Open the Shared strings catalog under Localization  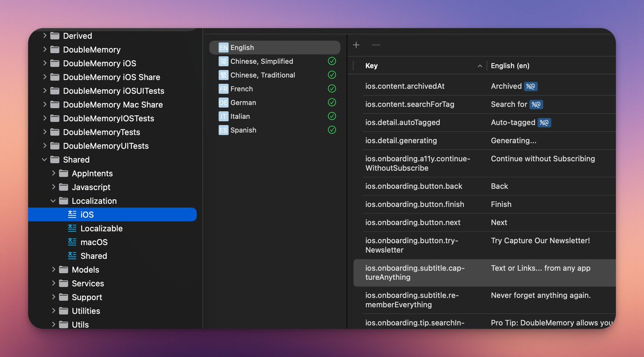(x=93, y=256)
